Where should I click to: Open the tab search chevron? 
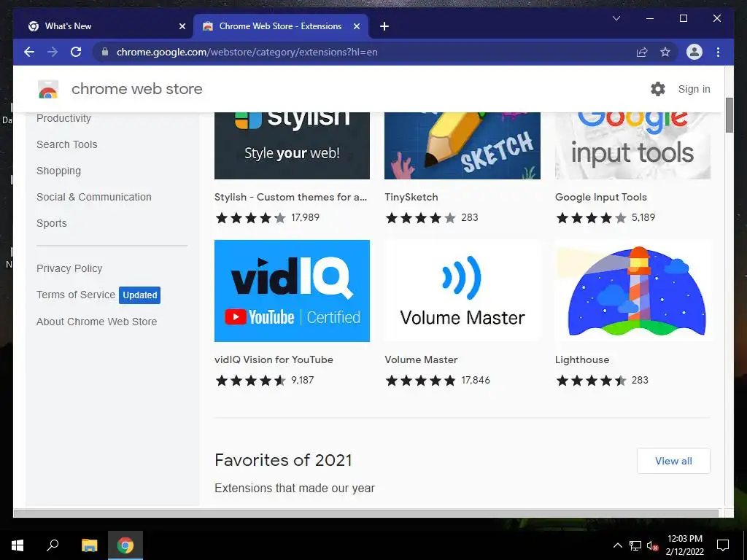point(616,18)
